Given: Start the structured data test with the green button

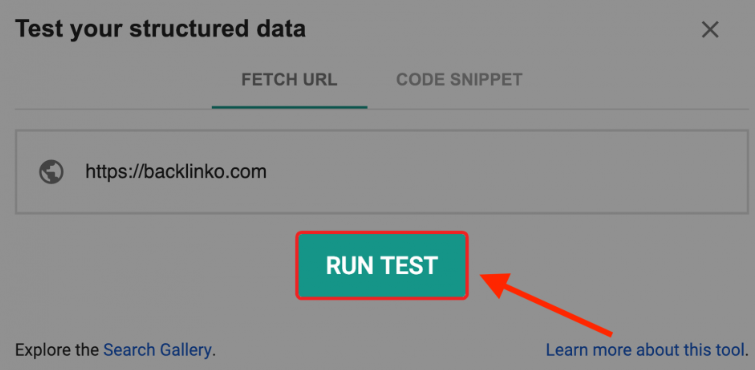Looking at the screenshot, I should (382, 265).
